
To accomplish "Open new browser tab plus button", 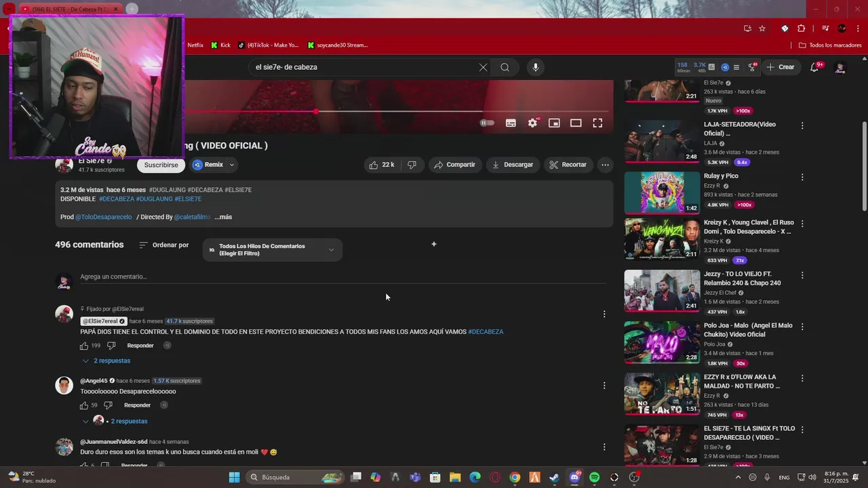I will click(132, 9).
